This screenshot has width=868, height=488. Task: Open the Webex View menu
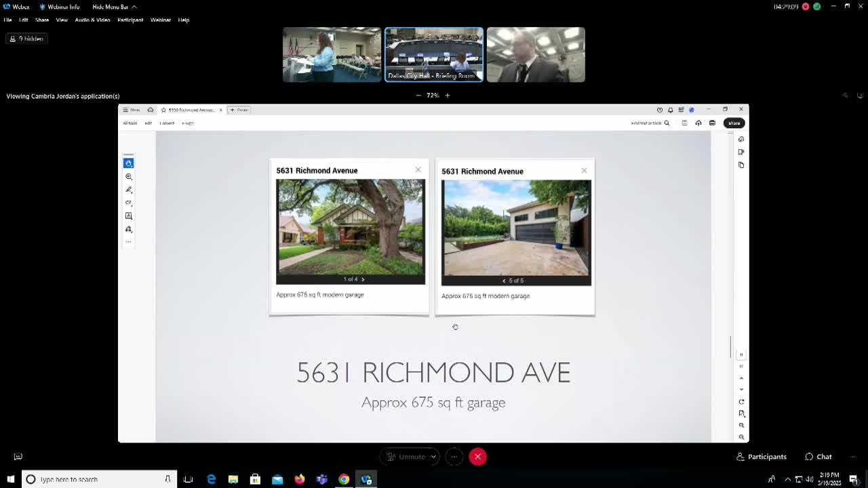click(62, 20)
